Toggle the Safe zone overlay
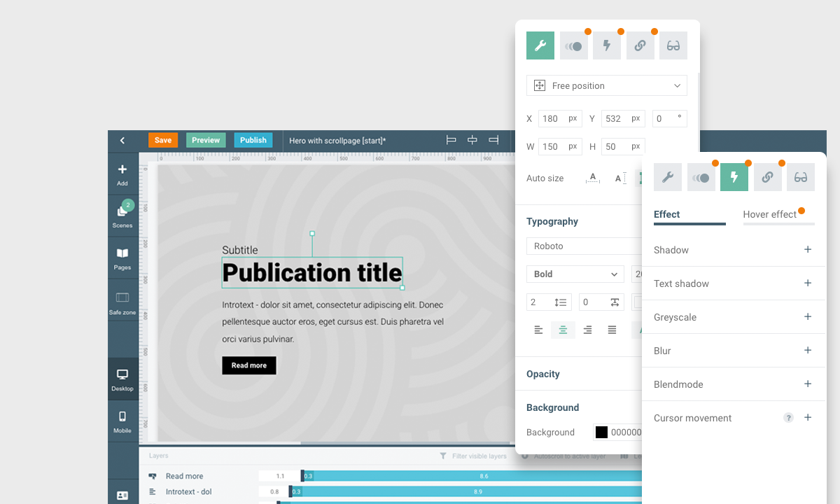Image resolution: width=840 pixels, height=504 pixels. (x=122, y=303)
